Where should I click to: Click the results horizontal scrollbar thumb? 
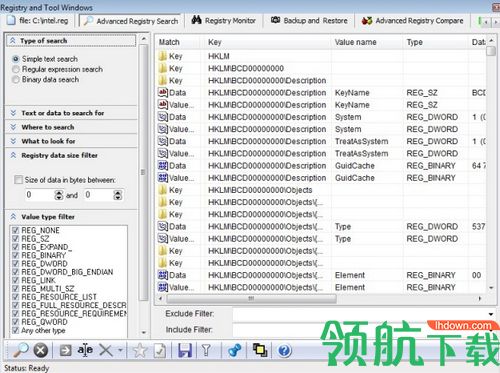point(251,298)
